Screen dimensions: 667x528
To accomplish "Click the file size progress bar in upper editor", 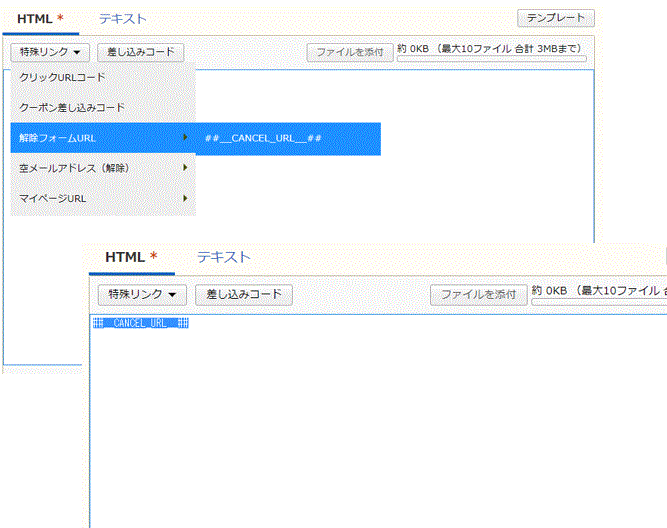I will click(x=492, y=59).
